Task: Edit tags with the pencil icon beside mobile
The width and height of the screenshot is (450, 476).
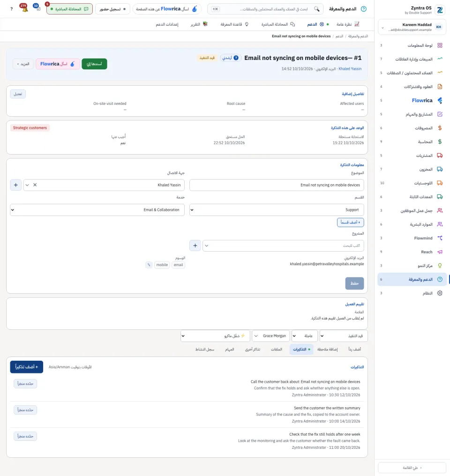Action: coord(149,265)
